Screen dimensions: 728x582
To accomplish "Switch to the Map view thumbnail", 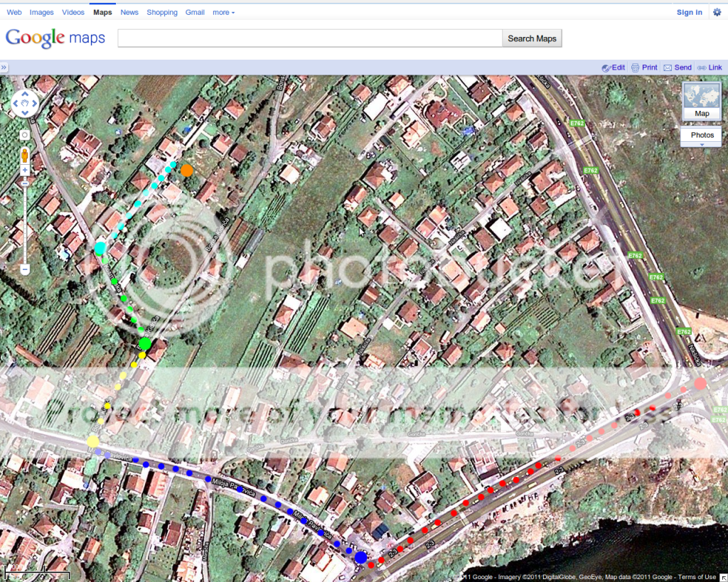I will (701, 100).
